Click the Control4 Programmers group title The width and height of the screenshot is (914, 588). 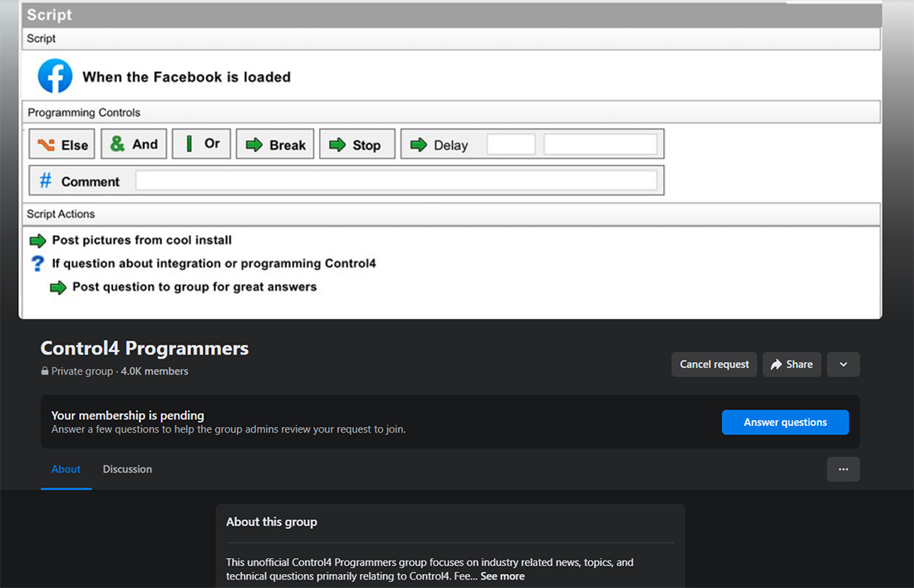[145, 348]
